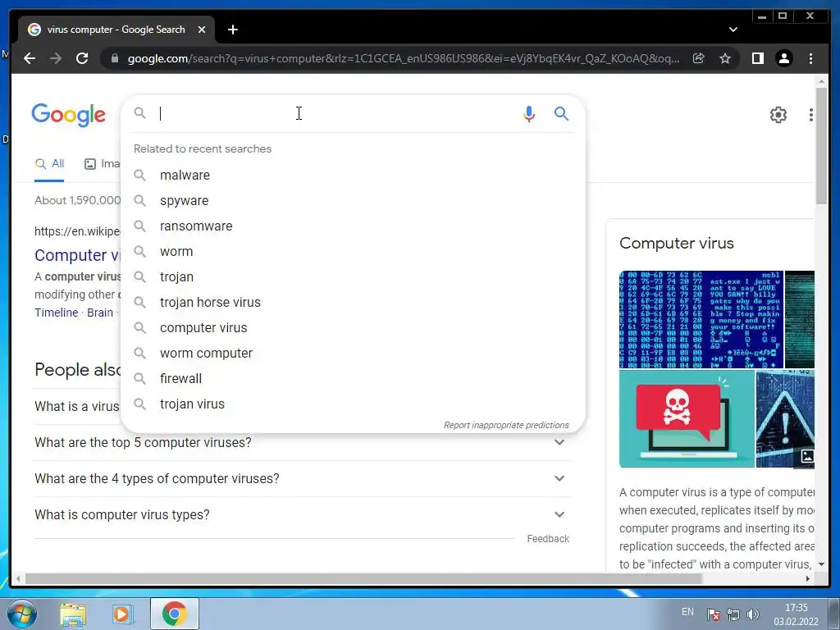The height and width of the screenshot is (630, 840).
Task: Close the virus computer Google Search tab
Action: click(x=202, y=30)
